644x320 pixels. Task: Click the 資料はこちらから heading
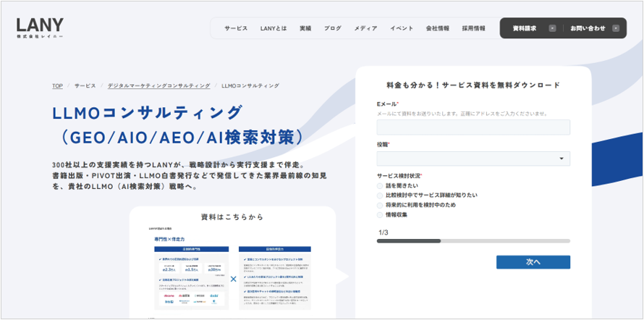232,217
